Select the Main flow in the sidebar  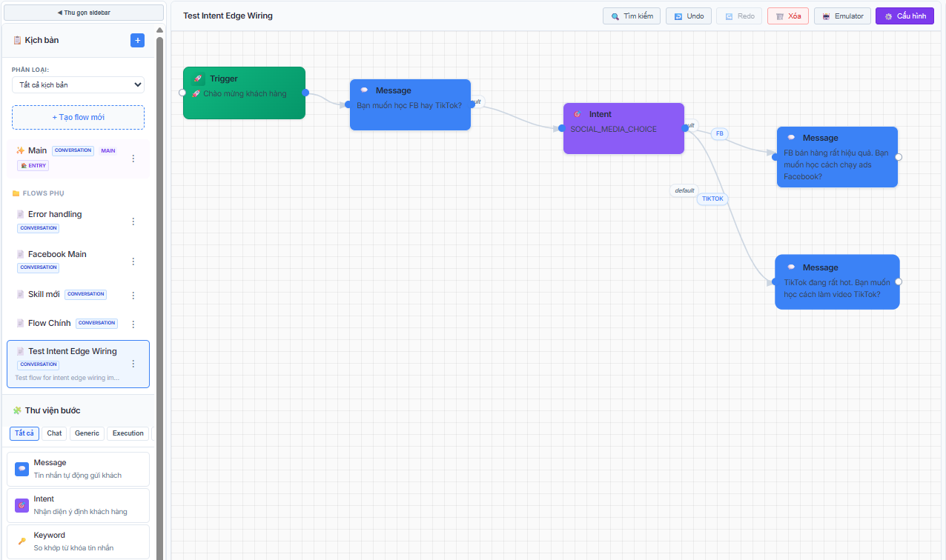pyautogui.click(x=78, y=159)
